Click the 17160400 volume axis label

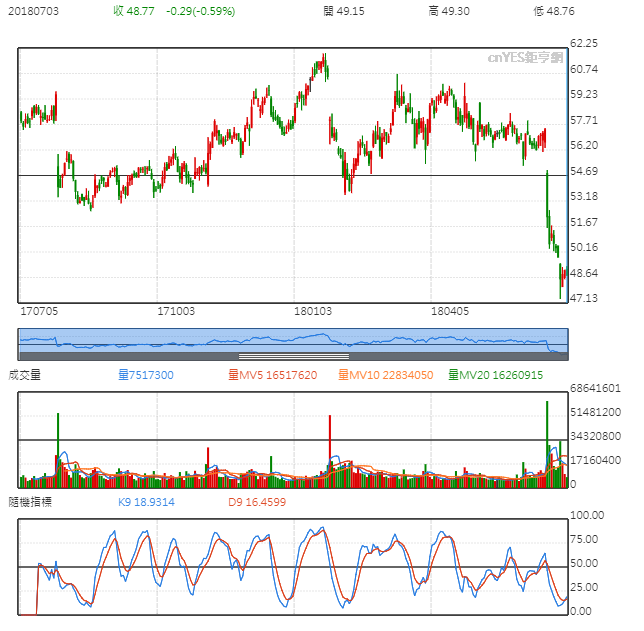point(595,460)
